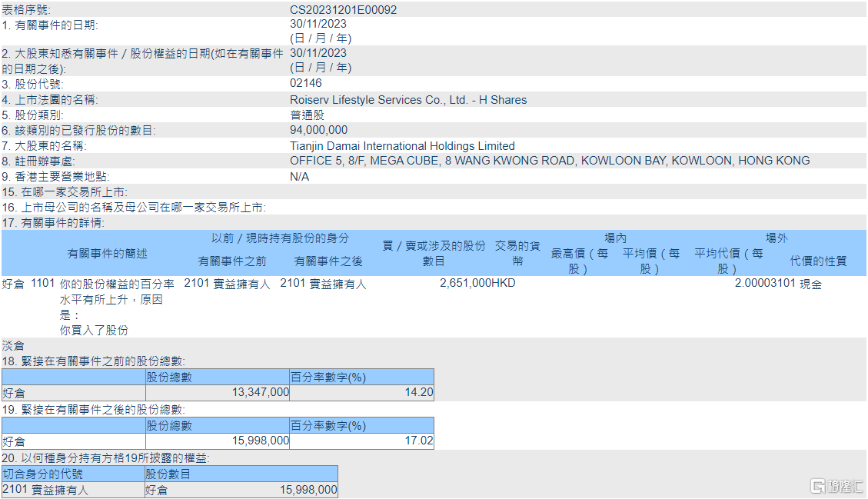Select shares after event 15,998,000 in section 19
The image size is (868, 499).
pos(260,441)
